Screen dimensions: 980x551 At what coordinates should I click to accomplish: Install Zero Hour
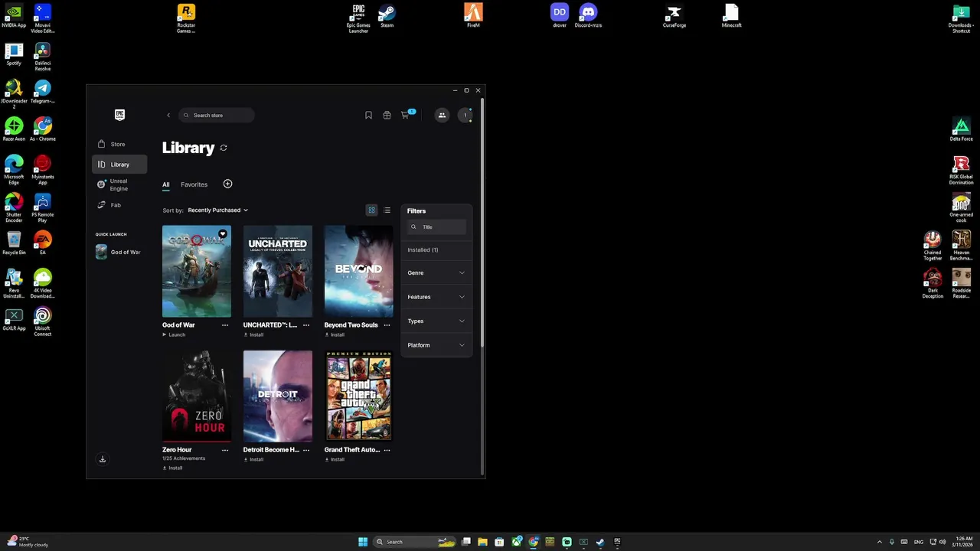click(x=172, y=468)
